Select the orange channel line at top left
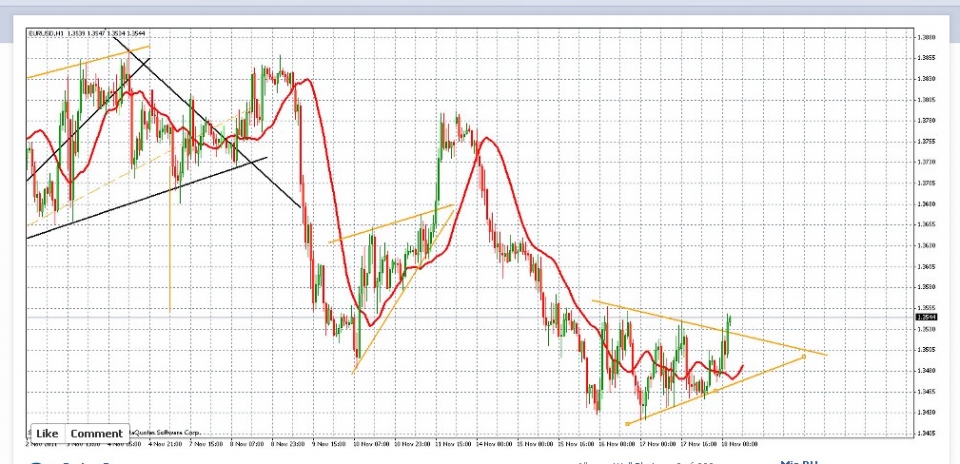This screenshot has width=960, height=464. coord(90,60)
